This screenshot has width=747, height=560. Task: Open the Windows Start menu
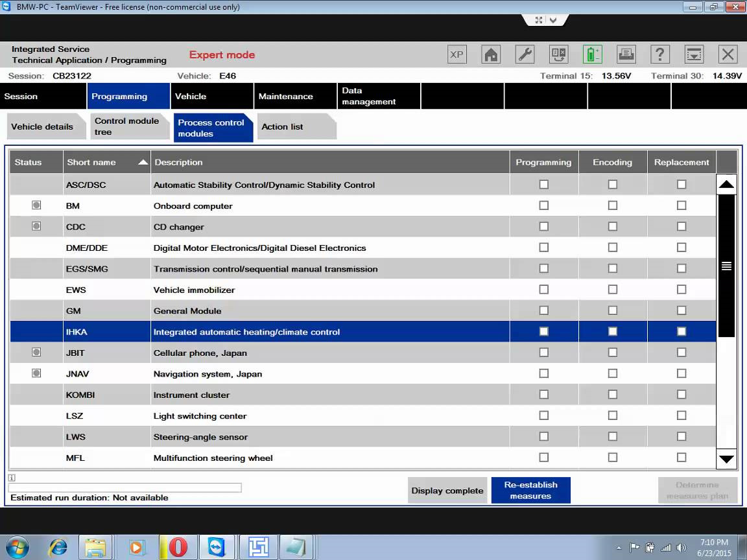[x=18, y=547]
